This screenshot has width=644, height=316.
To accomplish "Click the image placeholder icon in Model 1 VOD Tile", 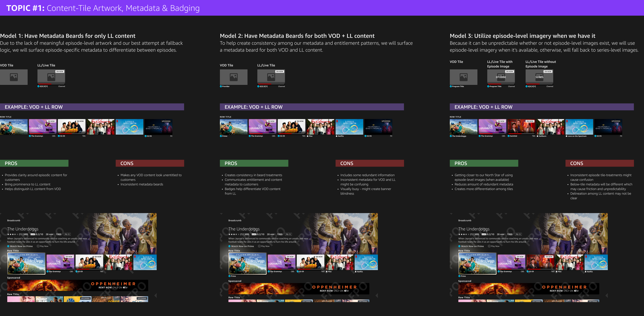I will tap(14, 77).
